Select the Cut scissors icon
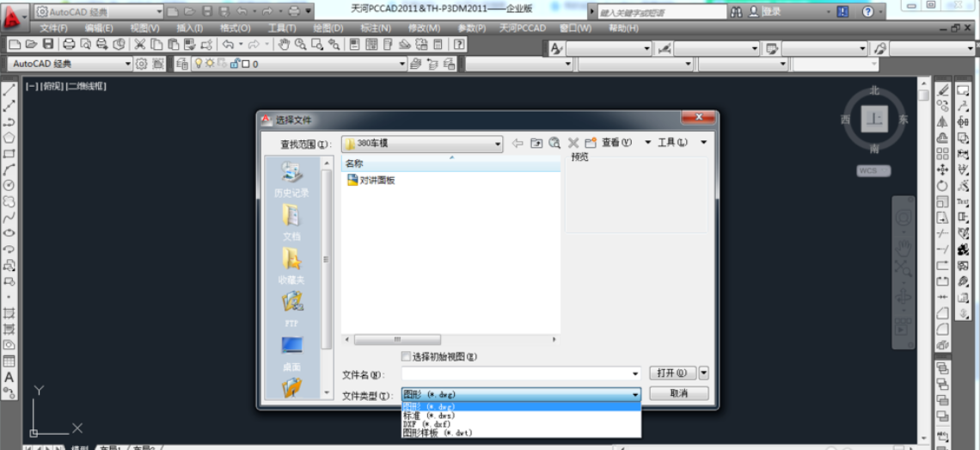 pos(138,44)
